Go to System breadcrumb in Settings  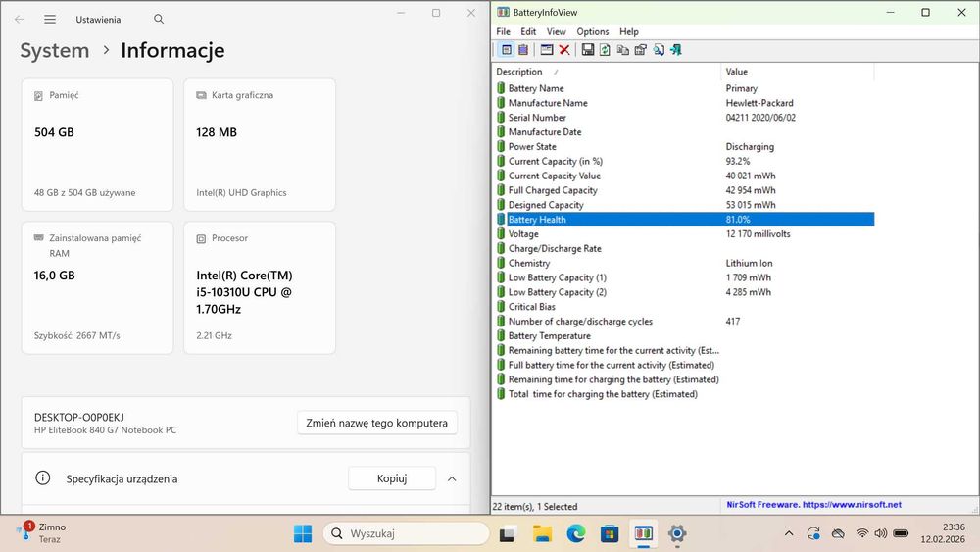pyautogui.click(x=54, y=51)
